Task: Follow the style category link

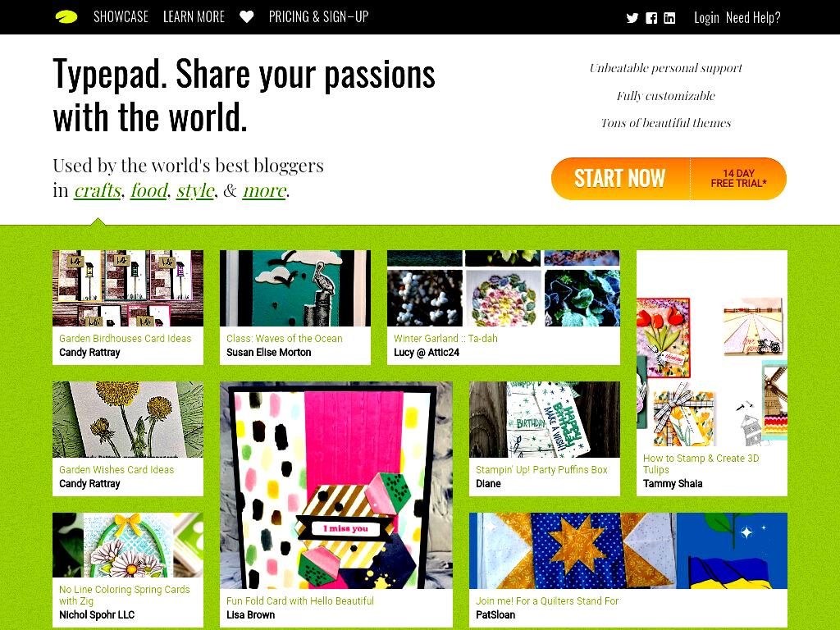Action: click(x=195, y=190)
